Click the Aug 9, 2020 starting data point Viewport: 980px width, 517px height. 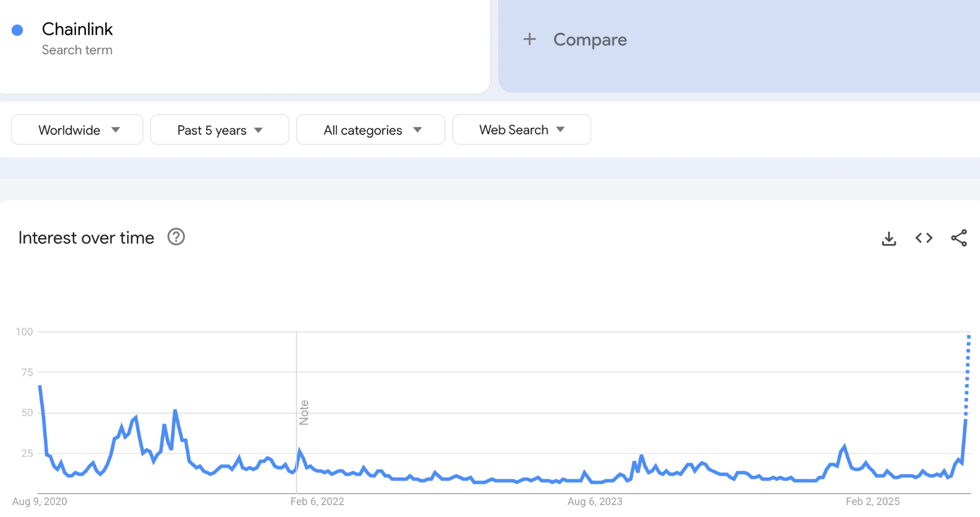[40, 386]
